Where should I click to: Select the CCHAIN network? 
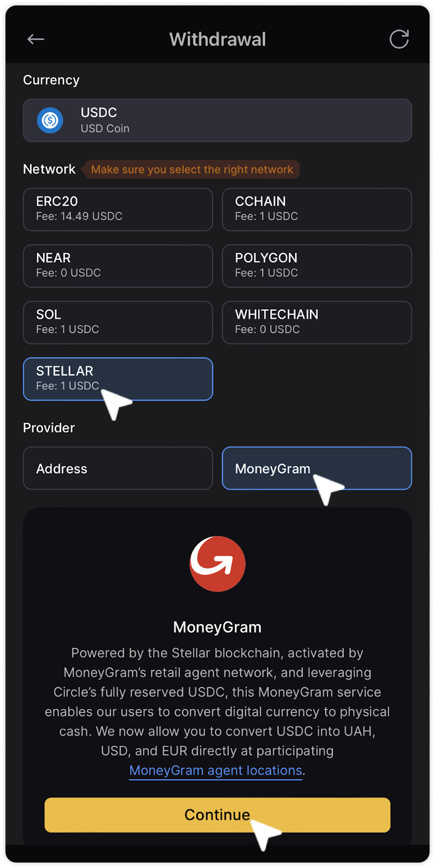coord(317,209)
